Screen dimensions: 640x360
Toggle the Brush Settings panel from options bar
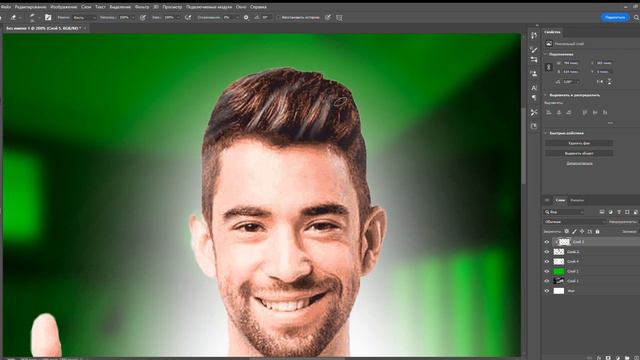[48, 18]
